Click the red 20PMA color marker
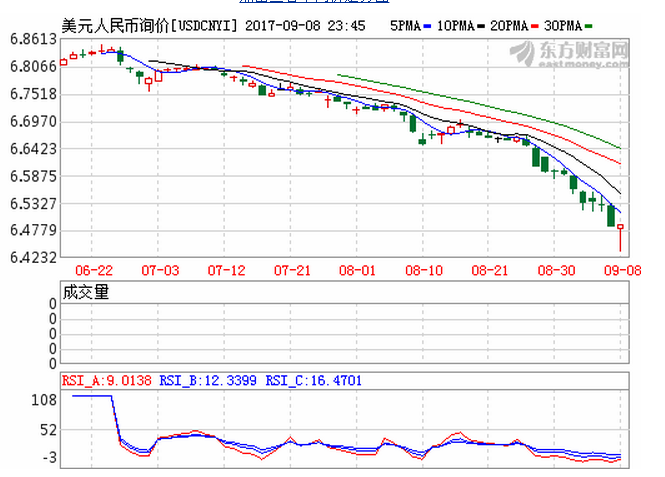This screenshot has width=665, height=477. (x=535, y=27)
